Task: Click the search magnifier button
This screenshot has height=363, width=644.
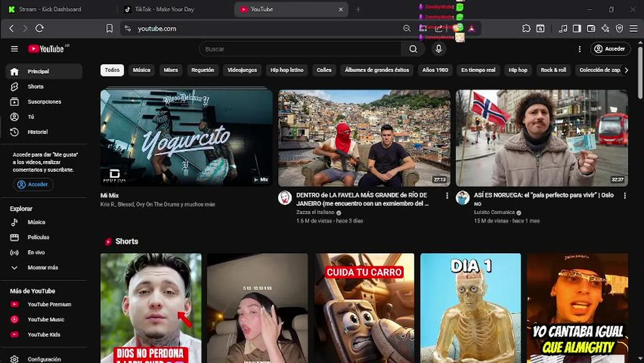Action: (x=413, y=49)
